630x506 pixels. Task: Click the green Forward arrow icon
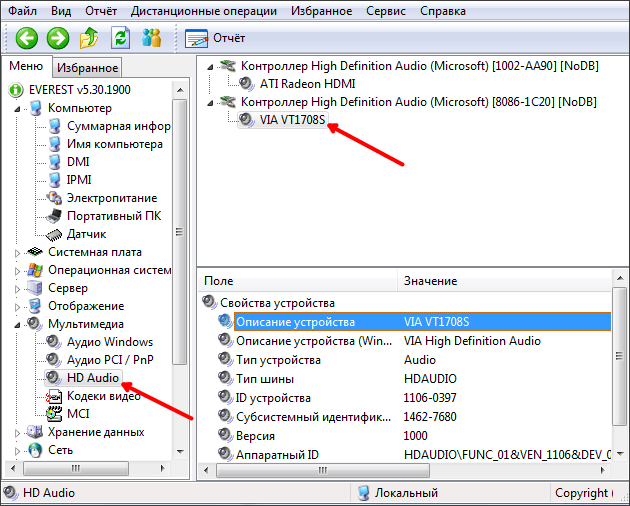[x=57, y=38]
